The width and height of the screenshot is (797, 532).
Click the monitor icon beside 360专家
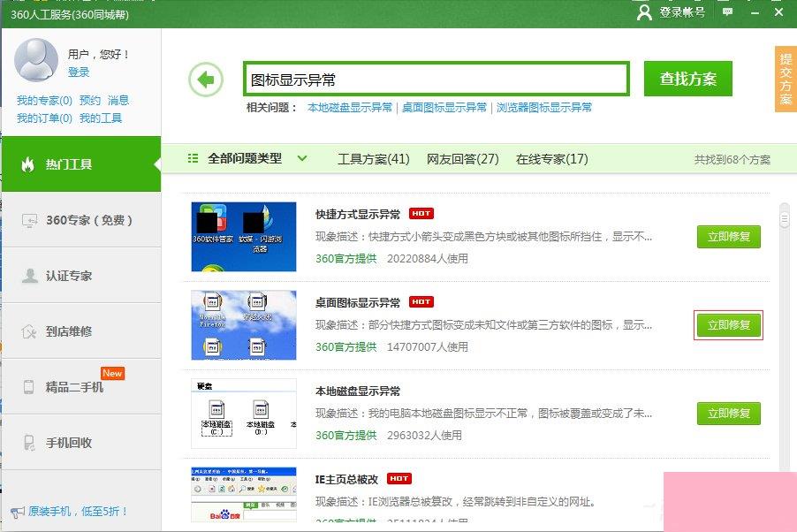(x=29, y=220)
